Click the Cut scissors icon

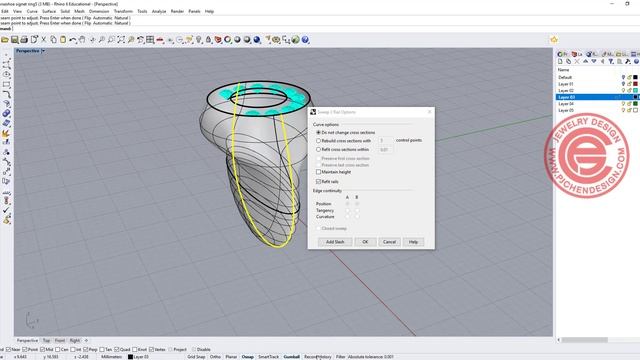pyautogui.click(x=44, y=40)
